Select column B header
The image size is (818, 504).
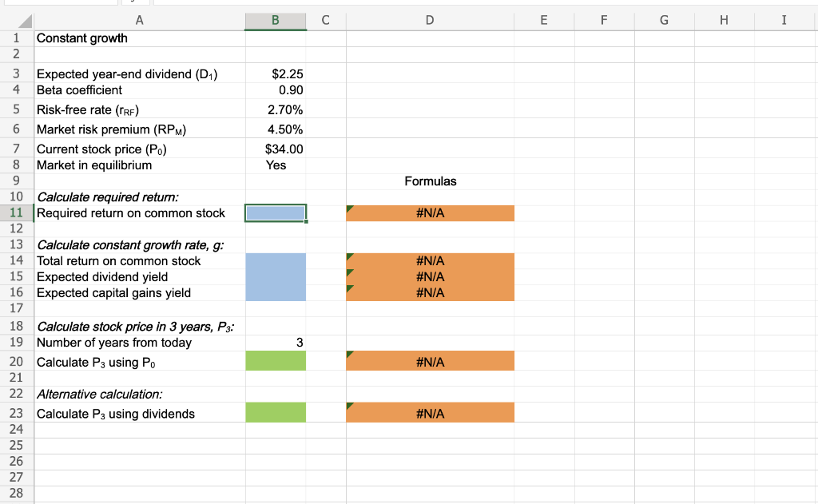click(275, 20)
